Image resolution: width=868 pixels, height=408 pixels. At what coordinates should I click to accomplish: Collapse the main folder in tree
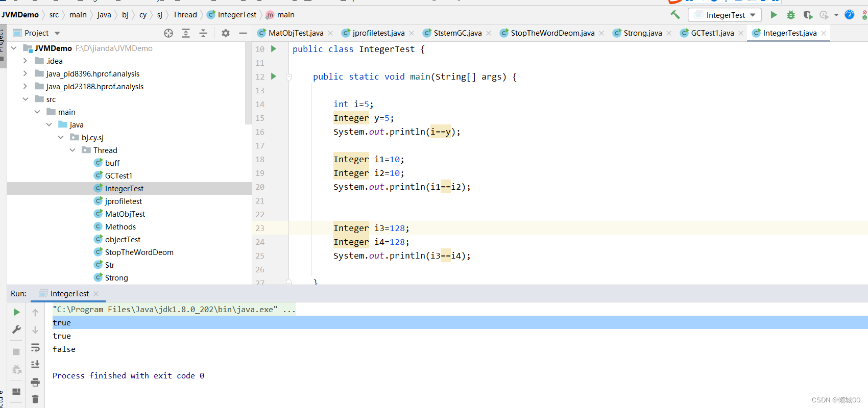pos(37,112)
